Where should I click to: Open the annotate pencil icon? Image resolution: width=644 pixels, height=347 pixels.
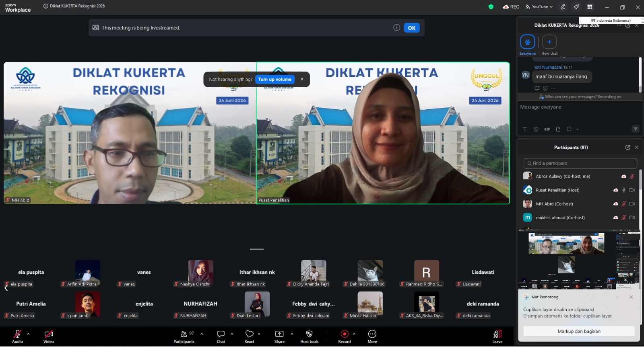563,7
